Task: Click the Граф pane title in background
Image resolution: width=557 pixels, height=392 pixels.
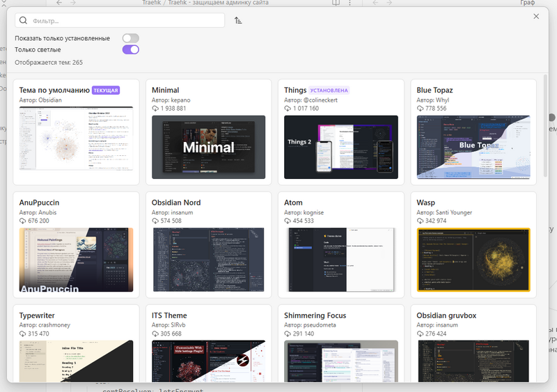Action: click(x=528, y=3)
